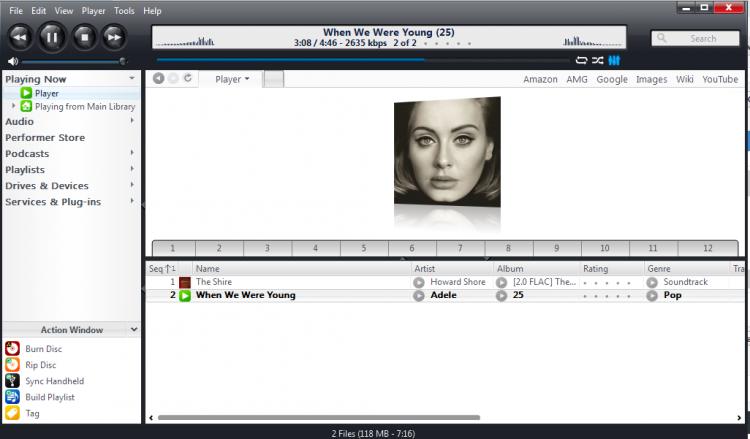Expand the Playlists section arrow

coord(132,169)
